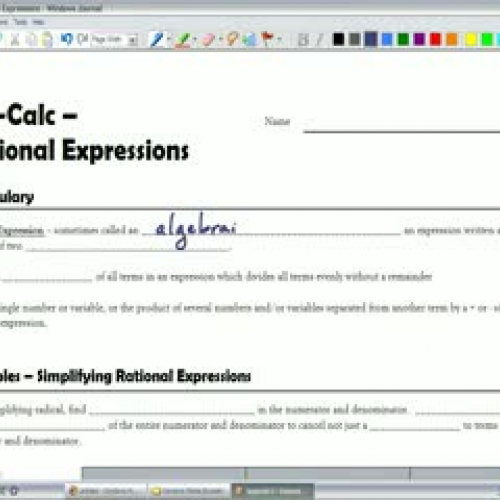Pick the bright lime green color swatch
The width and height of the screenshot is (500, 500).
(487, 39)
